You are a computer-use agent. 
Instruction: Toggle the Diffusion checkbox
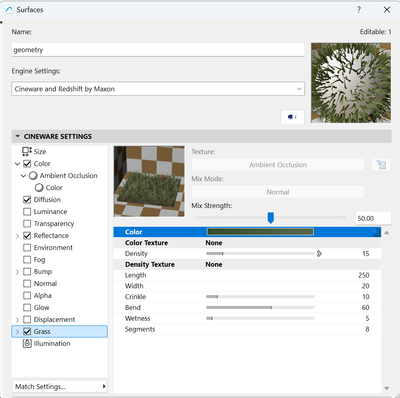coord(27,200)
